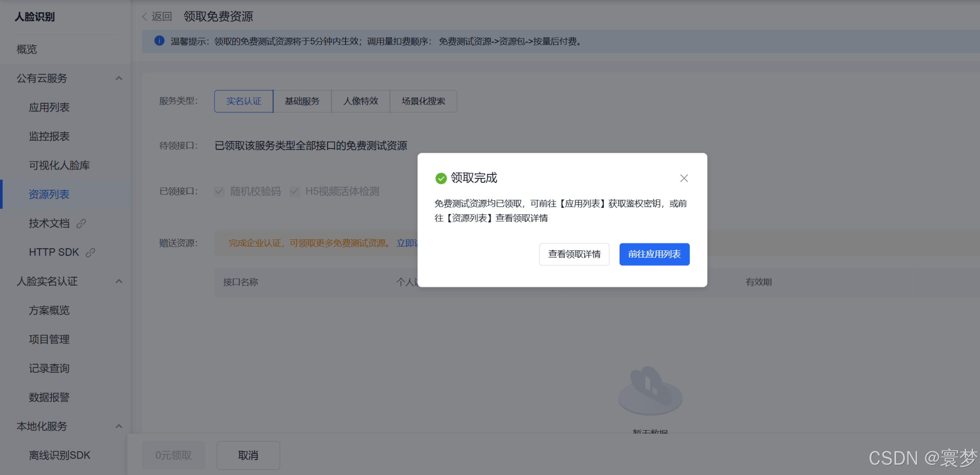
Task: Toggle the H5视频活体检测 checkbox
Action: click(295, 192)
